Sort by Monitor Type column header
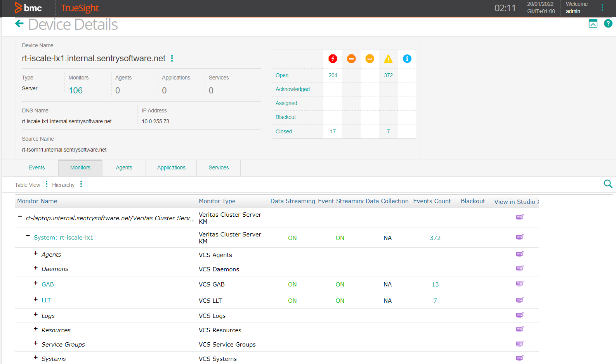616x364 pixels. click(217, 201)
